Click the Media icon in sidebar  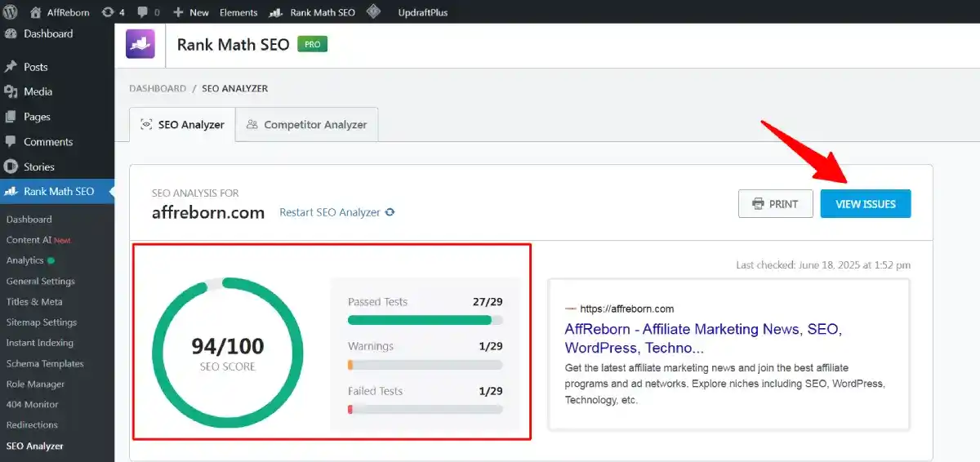[11, 91]
